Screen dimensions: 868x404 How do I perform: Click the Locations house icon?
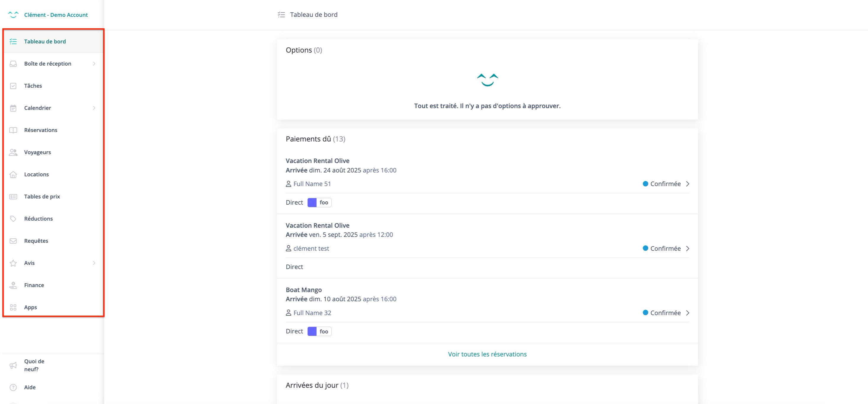tap(13, 175)
